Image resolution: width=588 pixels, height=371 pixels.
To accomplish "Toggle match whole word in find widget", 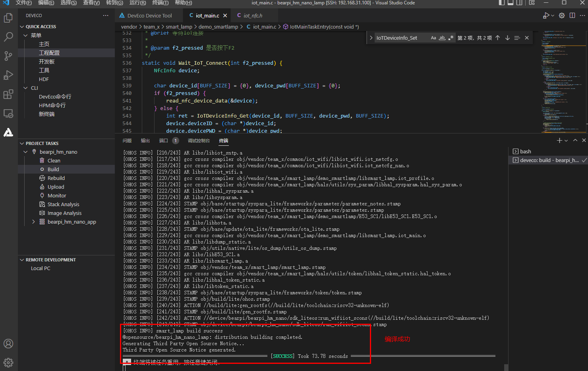I will pyautogui.click(x=442, y=38).
